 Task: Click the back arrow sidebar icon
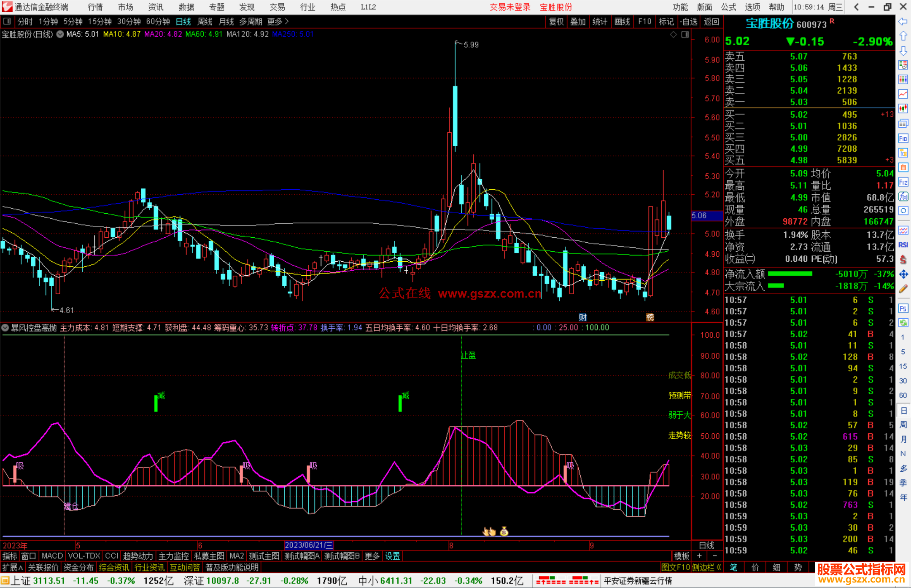pos(903,21)
